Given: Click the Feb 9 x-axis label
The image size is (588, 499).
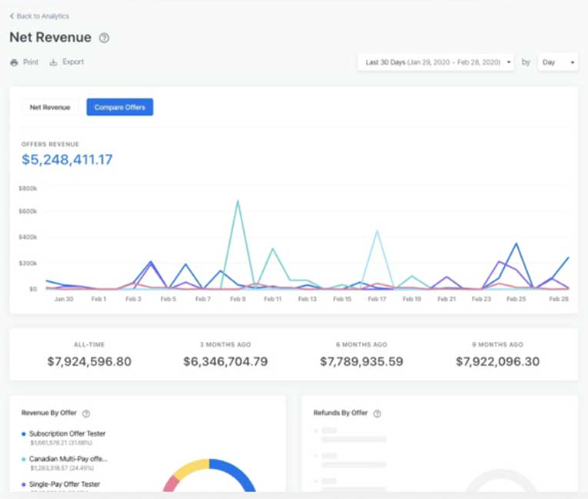Looking at the screenshot, I should click(238, 299).
